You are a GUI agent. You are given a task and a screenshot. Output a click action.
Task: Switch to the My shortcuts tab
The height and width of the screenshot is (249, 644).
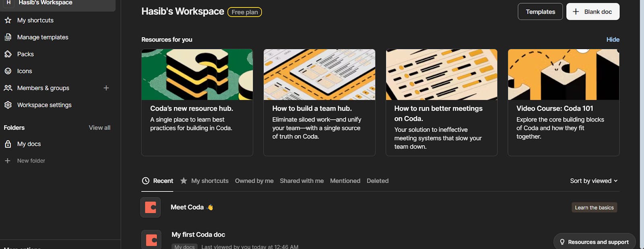pyautogui.click(x=204, y=181)
